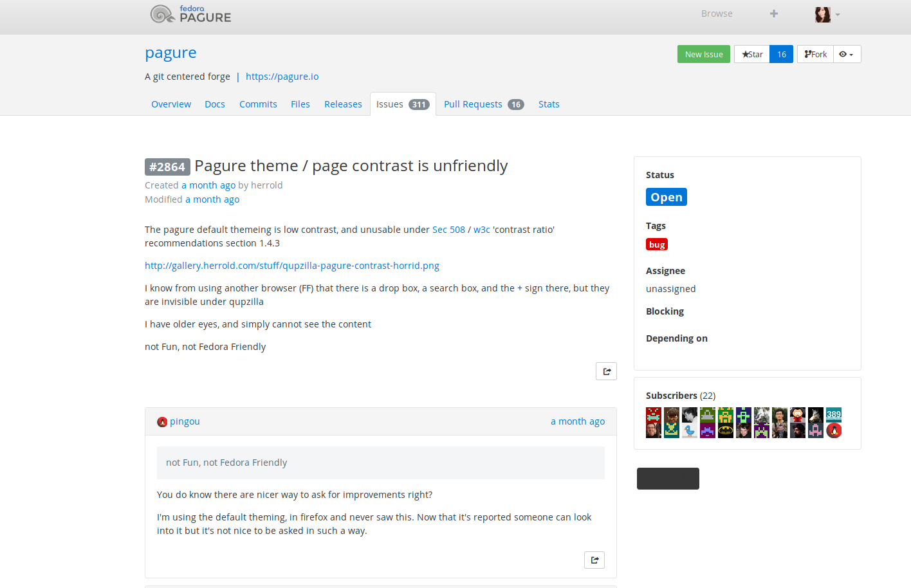Click the glasses-wearing man outdoors subscriber avatar
911x588 pixels.
(780, 415)
